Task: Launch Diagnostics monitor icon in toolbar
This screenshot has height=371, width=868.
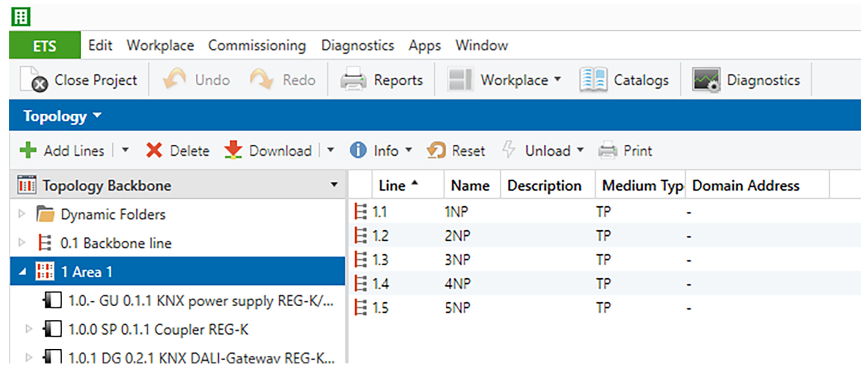Action: coord(706,80)
